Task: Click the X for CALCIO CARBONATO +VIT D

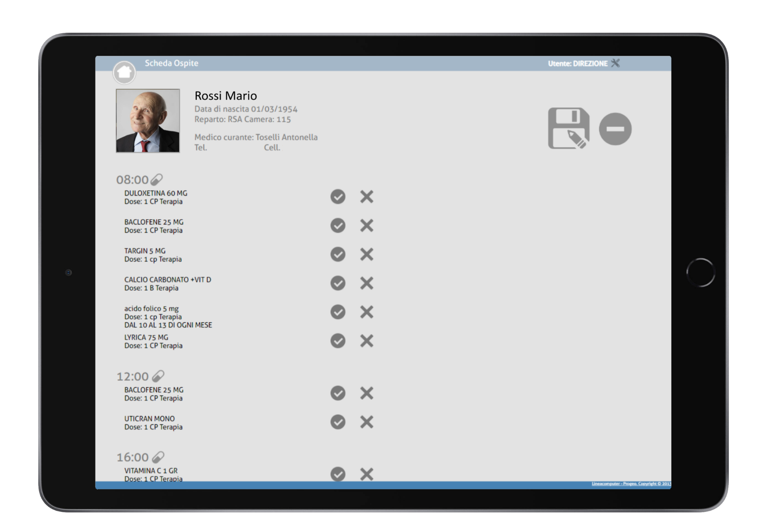Action: coord(367,283)
